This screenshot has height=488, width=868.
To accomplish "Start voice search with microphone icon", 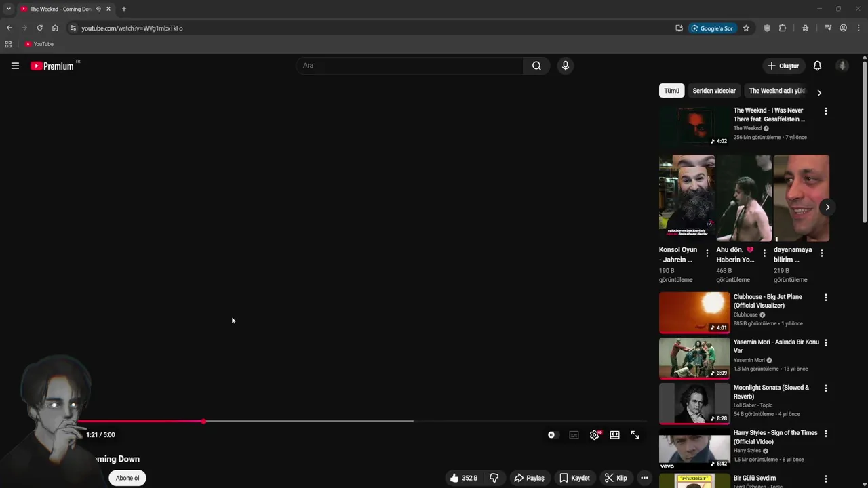I will point(566,66).
